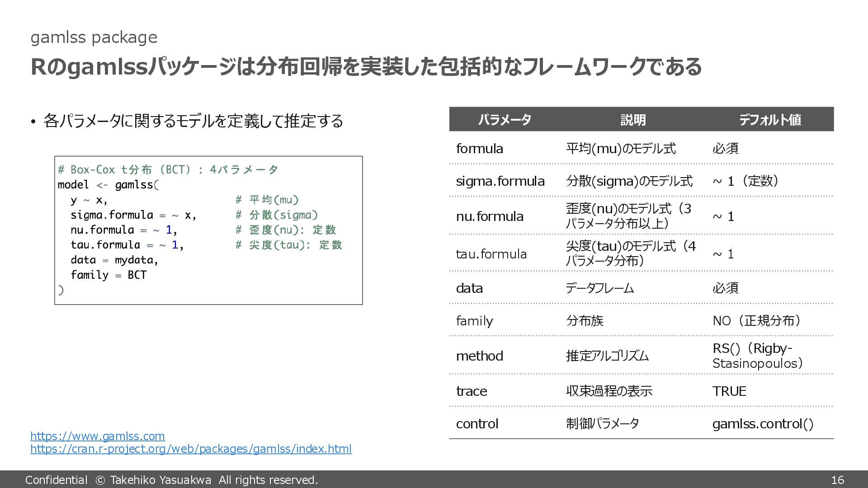
Task: Click the bullet text about 各パラメータ
Action: coord(193,121)
